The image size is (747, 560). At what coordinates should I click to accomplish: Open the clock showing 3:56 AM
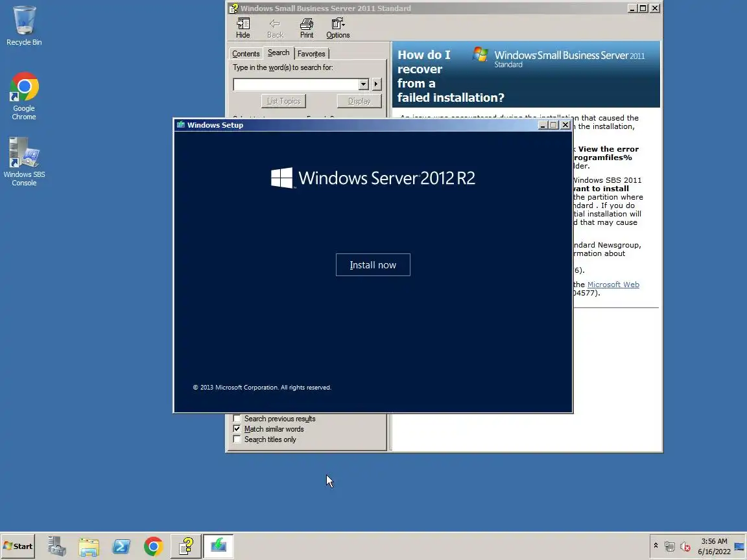[x=714, y=546]
